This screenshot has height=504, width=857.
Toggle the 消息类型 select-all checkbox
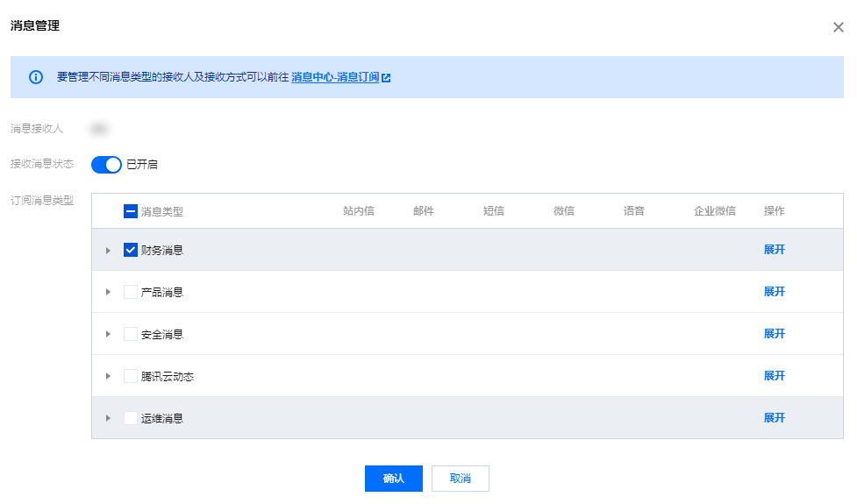(131, 211)
